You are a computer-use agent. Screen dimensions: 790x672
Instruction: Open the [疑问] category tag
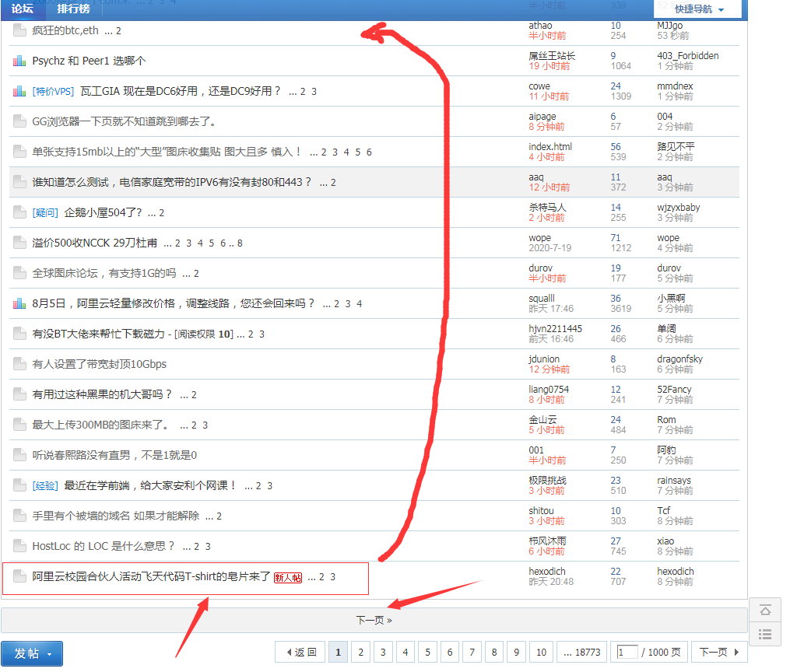(45, 212)
